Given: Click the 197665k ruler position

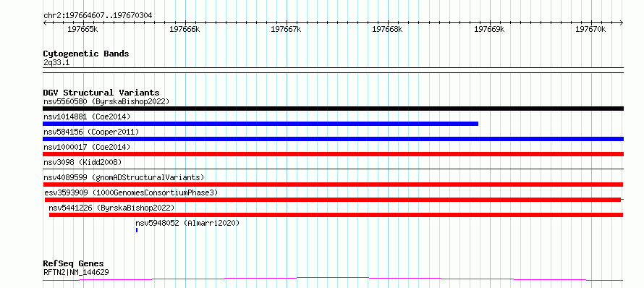Looking at the screenshot, I should (x=82, y=30).
